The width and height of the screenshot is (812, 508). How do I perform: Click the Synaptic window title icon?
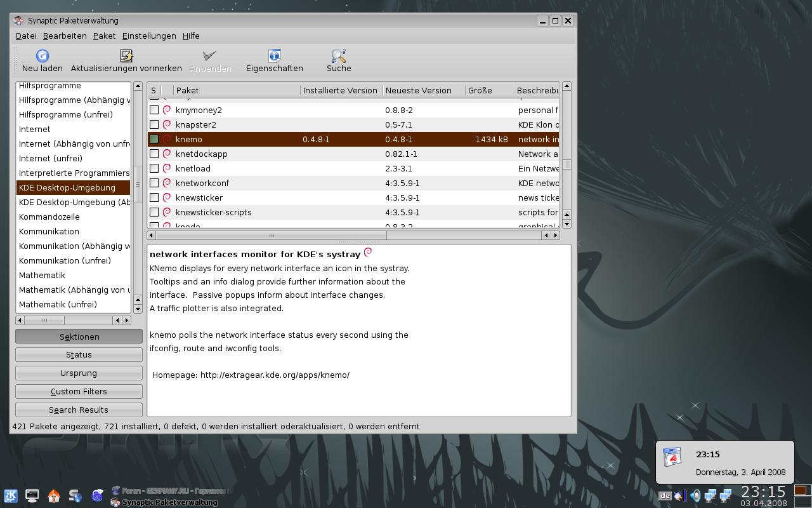pyautogui.click(x=19, y=20)
